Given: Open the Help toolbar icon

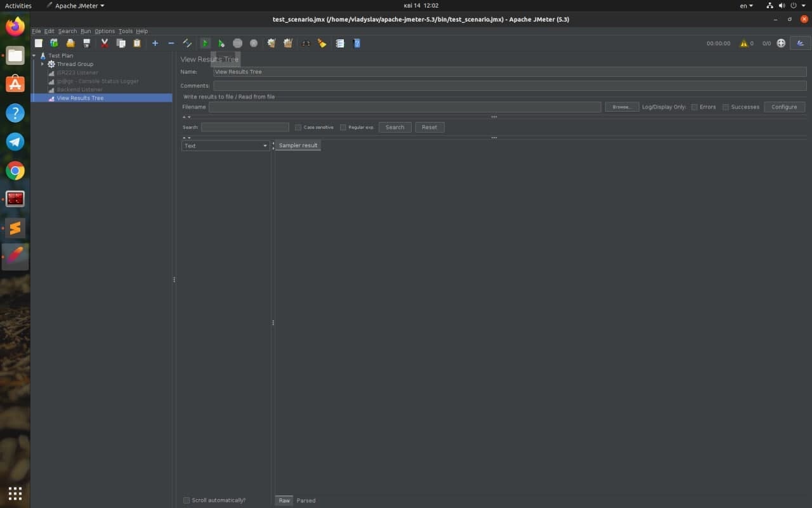Looking at the screenshot, I should (x=357, y=43).
